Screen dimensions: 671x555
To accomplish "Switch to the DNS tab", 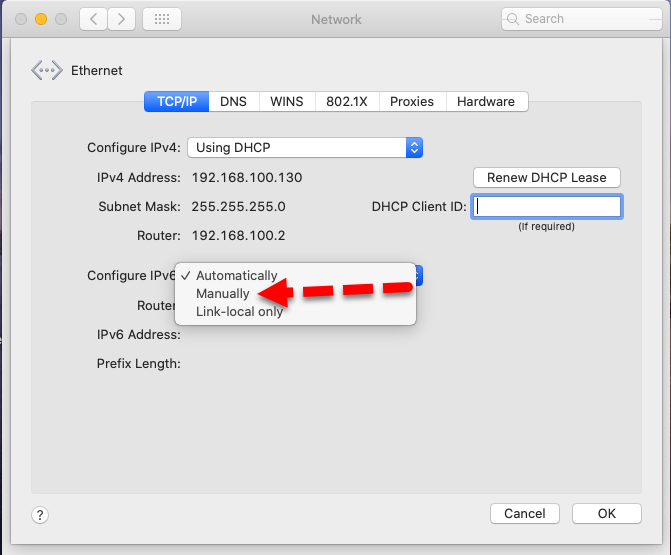I will 233,102.
